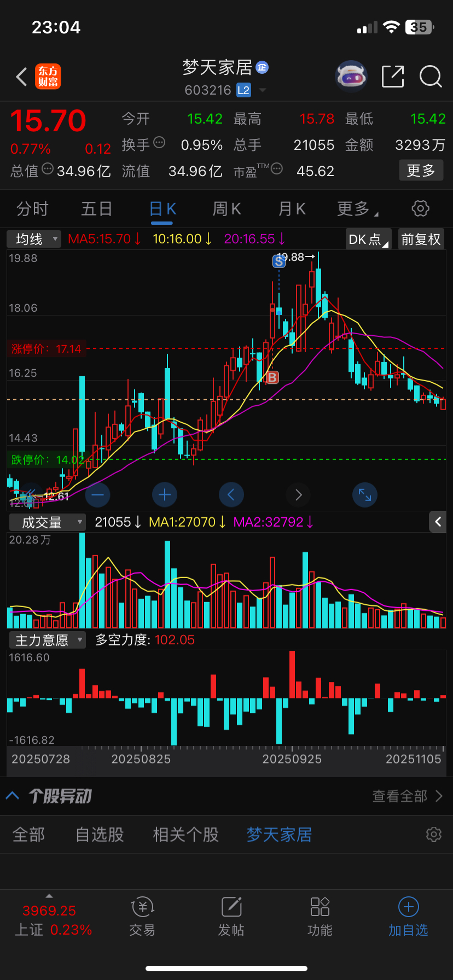Tap the 19.88 high price annotation
Viewport: 453px width, 980px height.
click(x=295, y=256)
